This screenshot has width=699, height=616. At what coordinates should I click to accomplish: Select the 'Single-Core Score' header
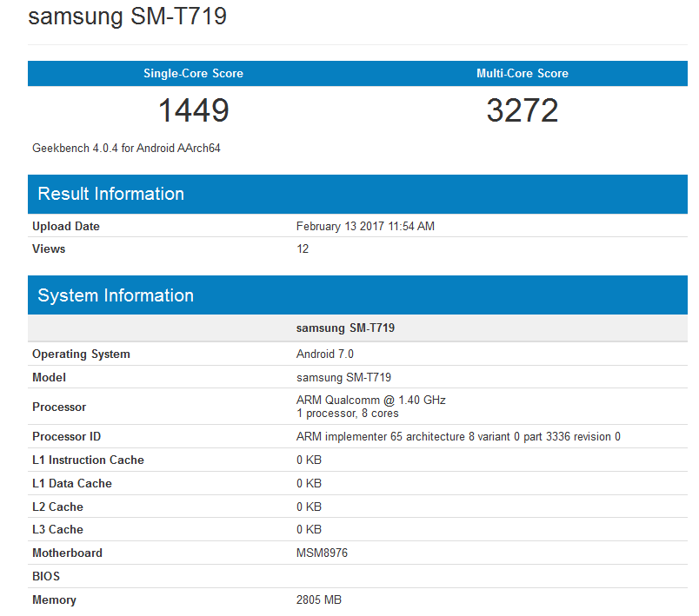pyautogui.click(x=193, y=74)
